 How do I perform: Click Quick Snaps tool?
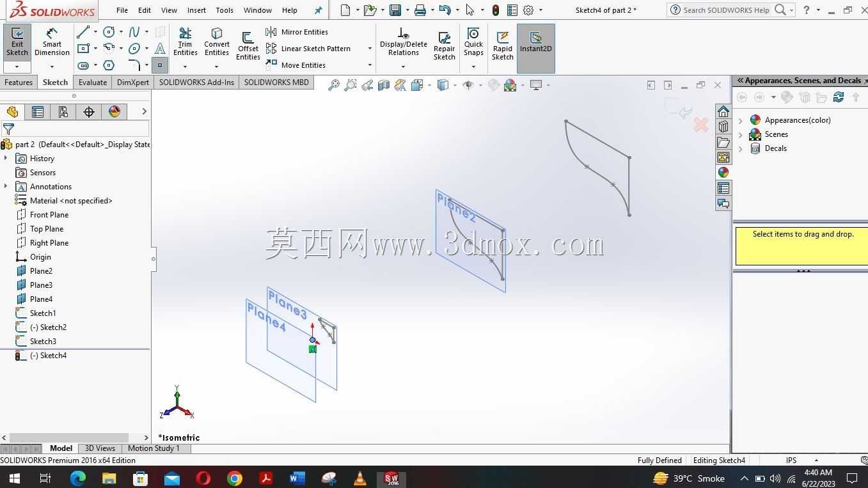coord(473,42)
